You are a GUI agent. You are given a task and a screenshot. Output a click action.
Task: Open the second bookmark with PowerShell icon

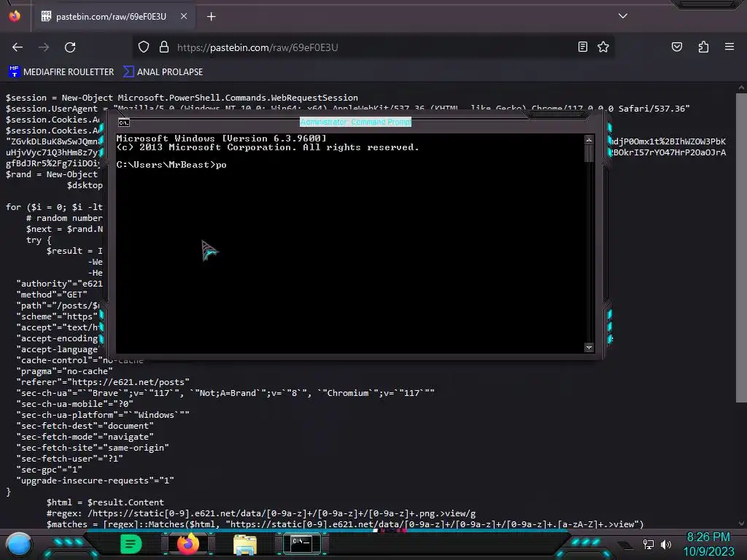[x=163, y=72]
